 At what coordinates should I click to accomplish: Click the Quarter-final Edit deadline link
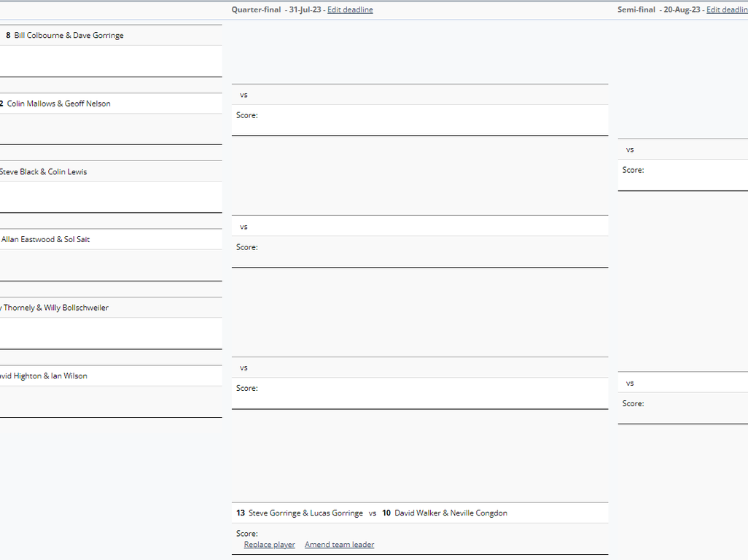(350, 9)
